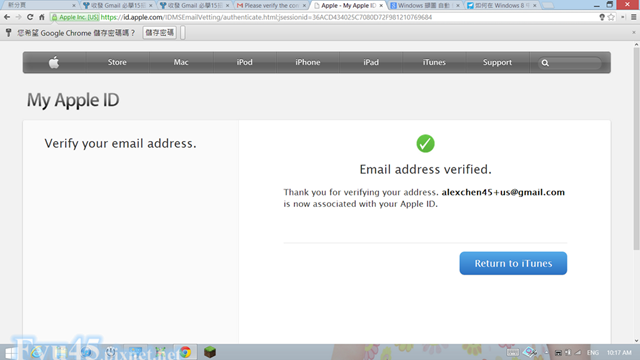
Task: Click the browser forward arrow
Action: [18, 17]
